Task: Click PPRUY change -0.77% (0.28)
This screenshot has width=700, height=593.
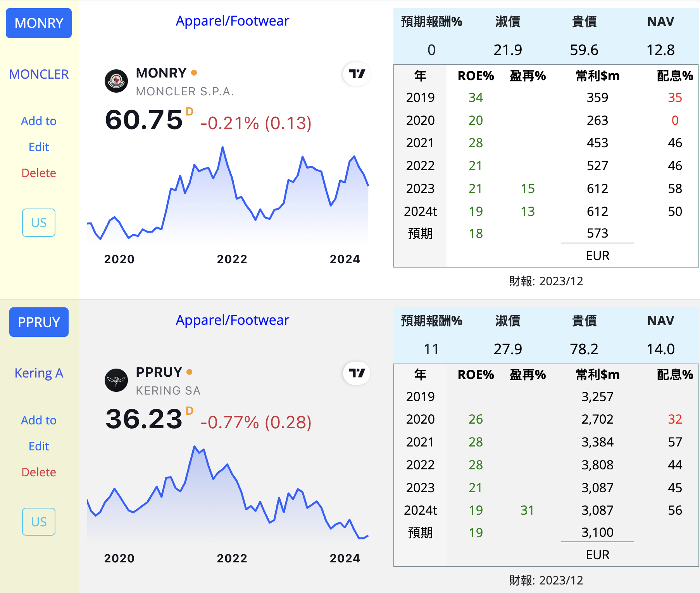Action: coord(256,422)
